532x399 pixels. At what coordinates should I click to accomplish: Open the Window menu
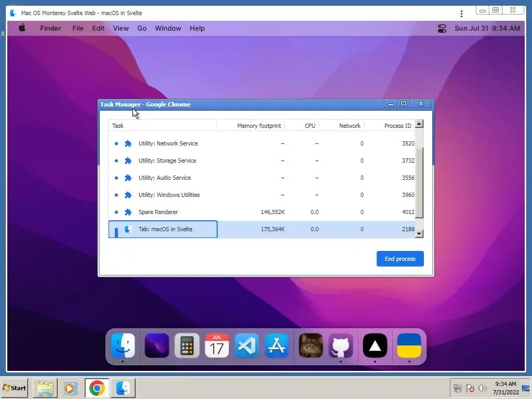[x=168, y=29]
